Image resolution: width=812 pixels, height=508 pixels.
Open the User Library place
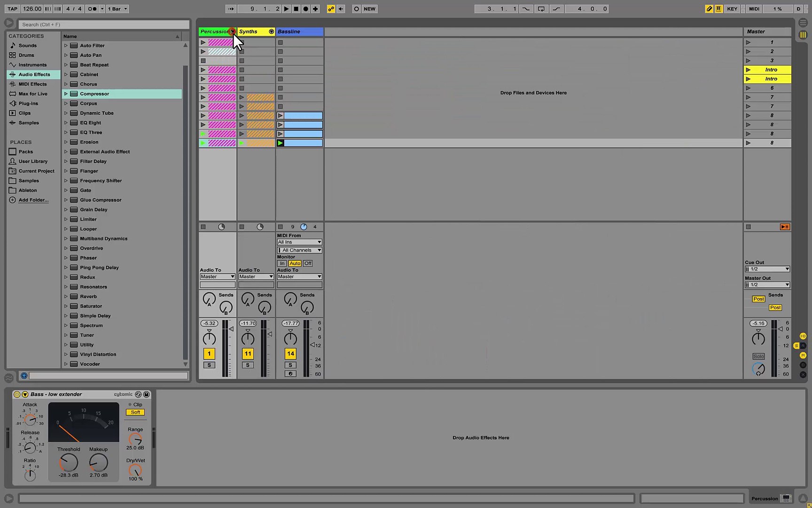click(x=33, y=161)
